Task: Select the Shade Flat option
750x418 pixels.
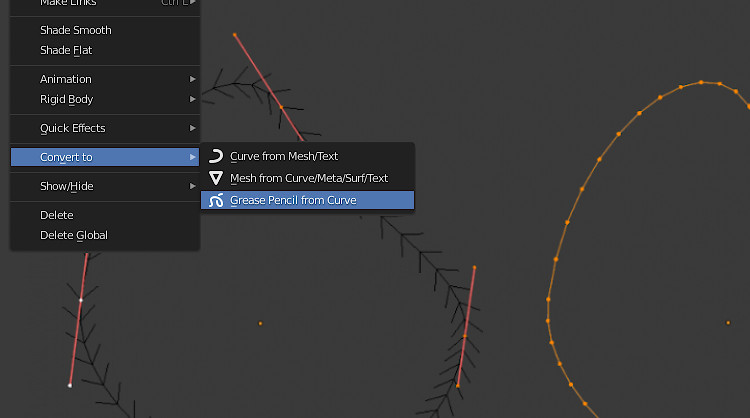Action: click(66, 50)
